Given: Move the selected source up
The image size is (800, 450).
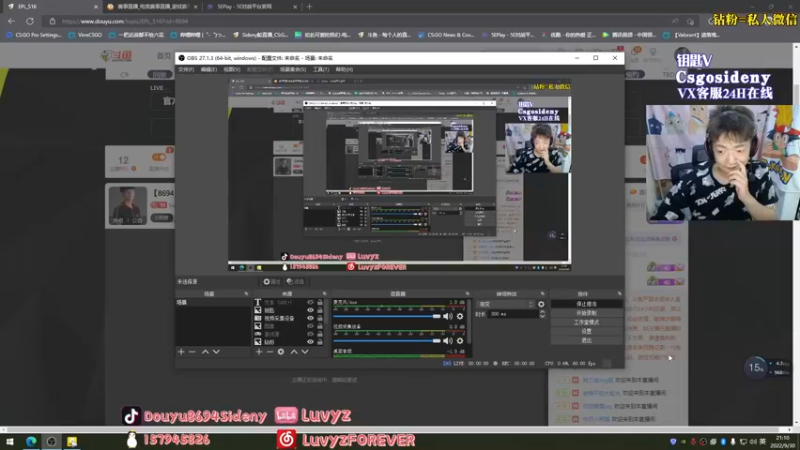Looking at the screenshot, I should [294, 352].
